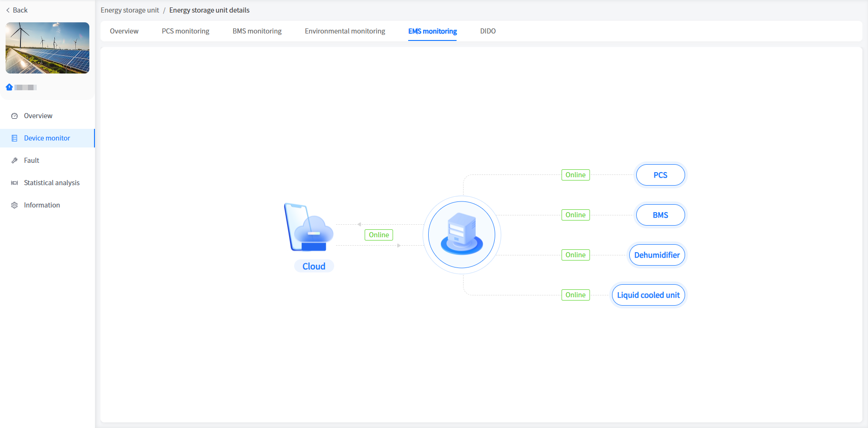Click the solar farm station thumbnail

(47, 48)
